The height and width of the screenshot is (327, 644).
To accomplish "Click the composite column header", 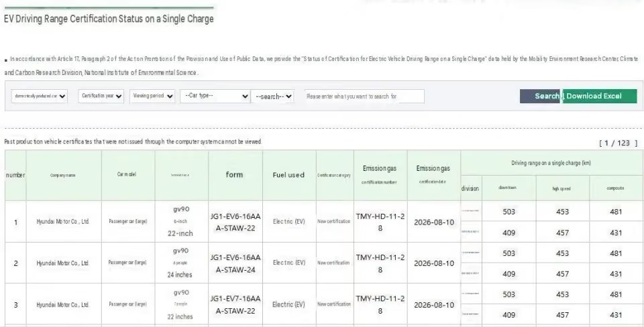I will point(615,188).
